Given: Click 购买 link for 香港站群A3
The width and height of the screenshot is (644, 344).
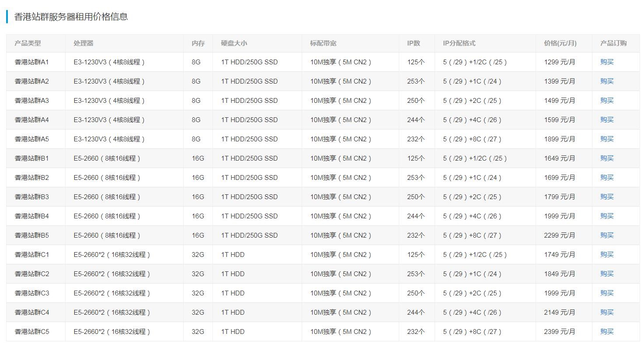Looking at the screenshot, I should click(x=607, y=101).
